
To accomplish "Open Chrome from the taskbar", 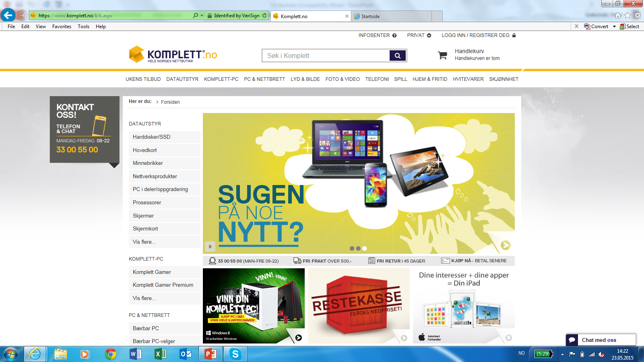I will tap(111, 354).
